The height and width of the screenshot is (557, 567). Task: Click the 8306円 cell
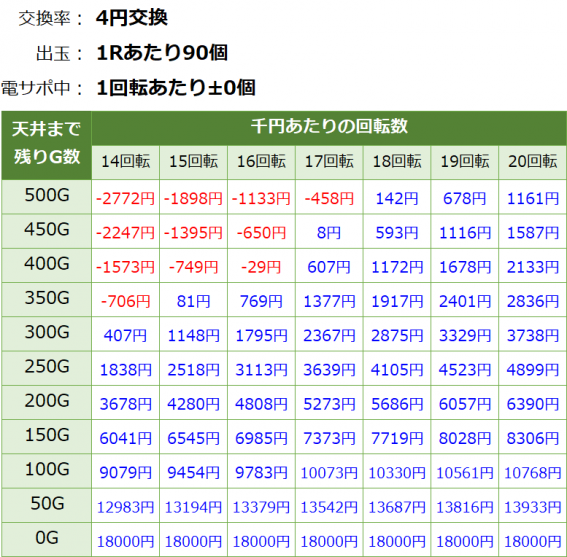point(533,438)
